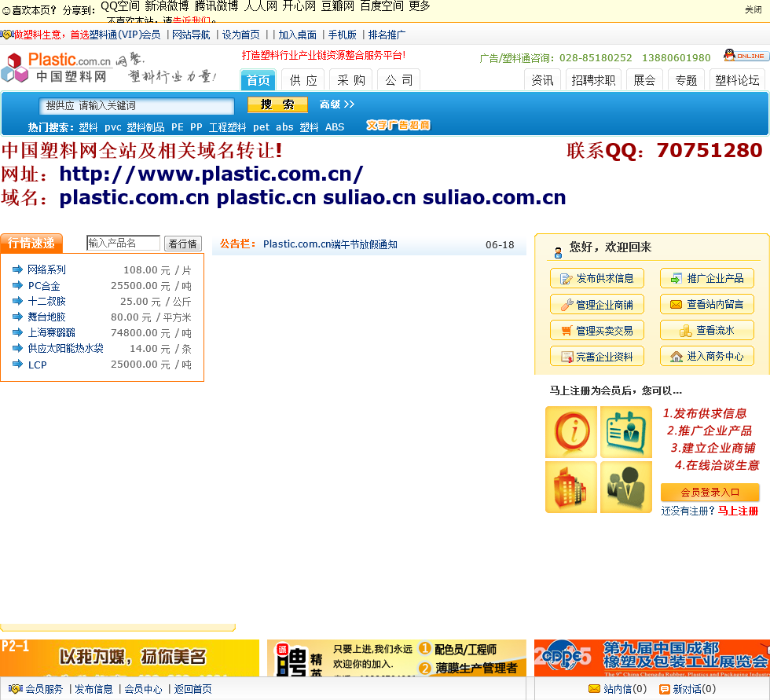Click the coins icon on 查看流水
This screenshot has height=700, width=770.
click(685, 331)
